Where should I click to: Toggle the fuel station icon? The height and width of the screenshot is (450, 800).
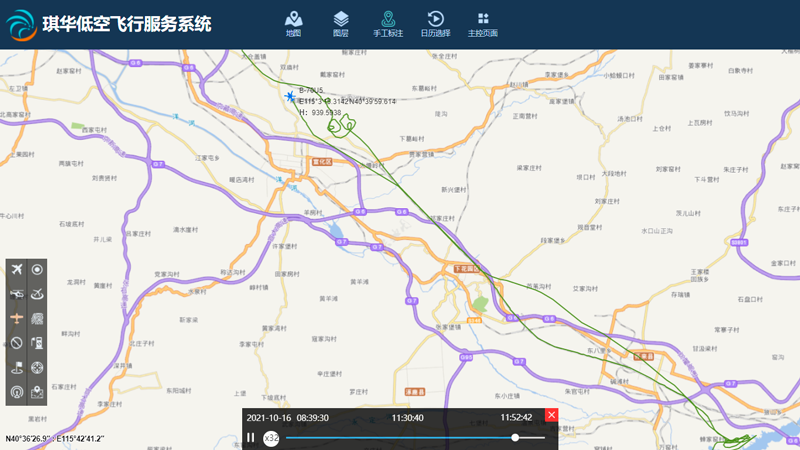pos(38,343)
